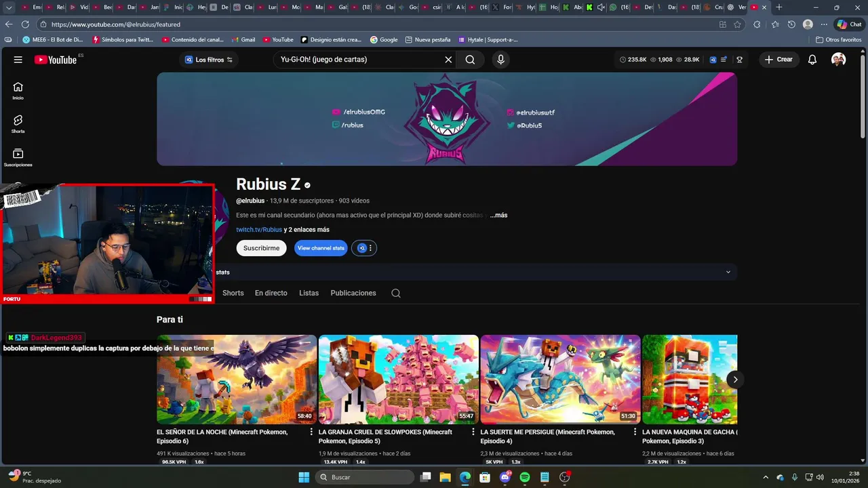Add this page to favorites star
This screenshot has width=868, height=488.
click(737, 24)
